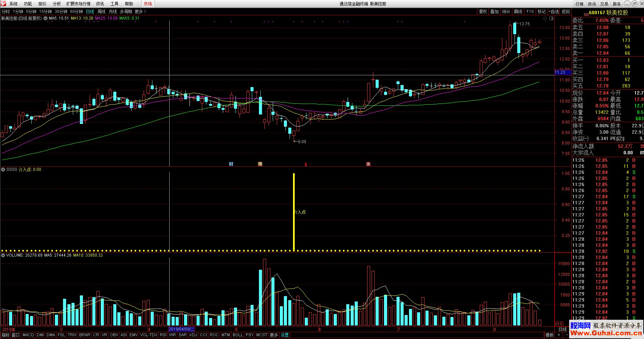Select the RSI indicator
This screenshot has height=339, width=644.
click(x=163, y=335)
